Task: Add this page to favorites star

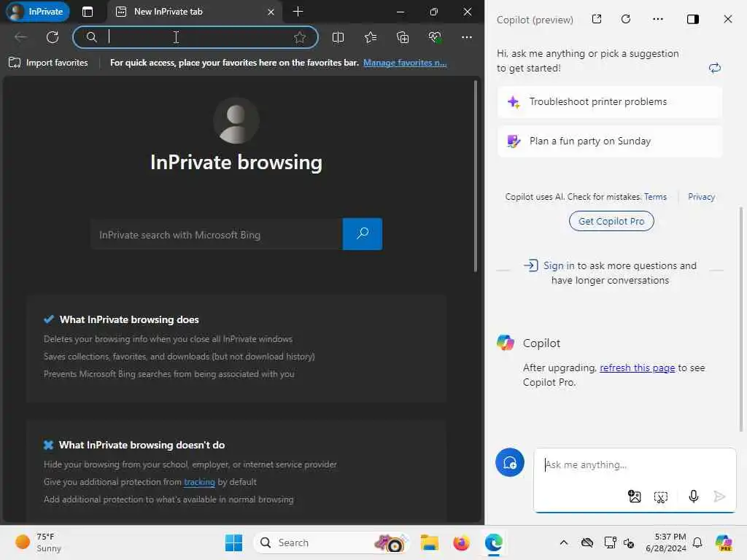Action: (x=300, y=37)
